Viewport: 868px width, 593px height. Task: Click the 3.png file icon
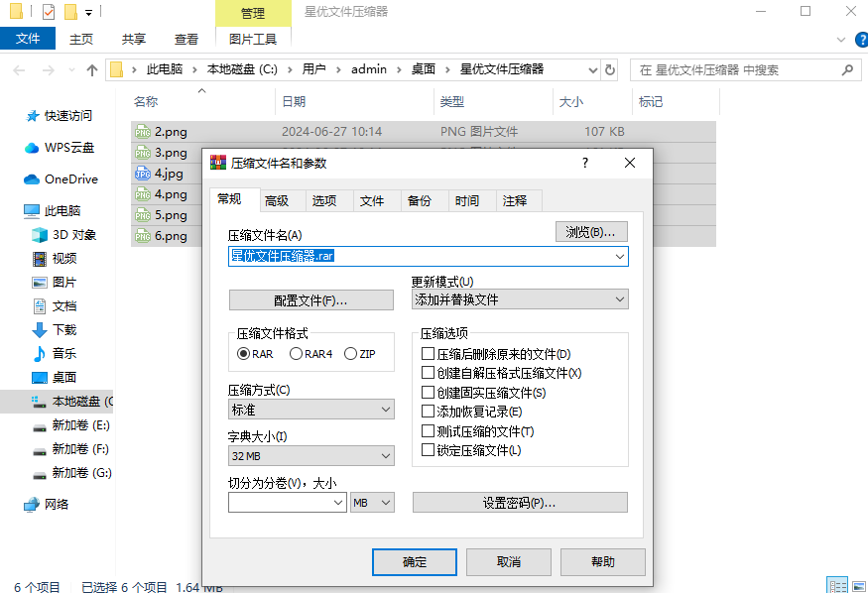click(x=143, y=153)
